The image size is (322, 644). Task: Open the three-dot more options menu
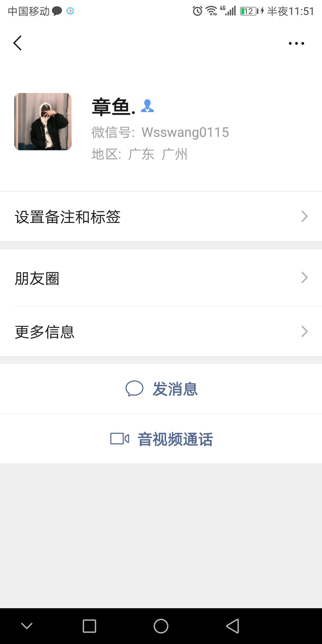coord(296,44)
